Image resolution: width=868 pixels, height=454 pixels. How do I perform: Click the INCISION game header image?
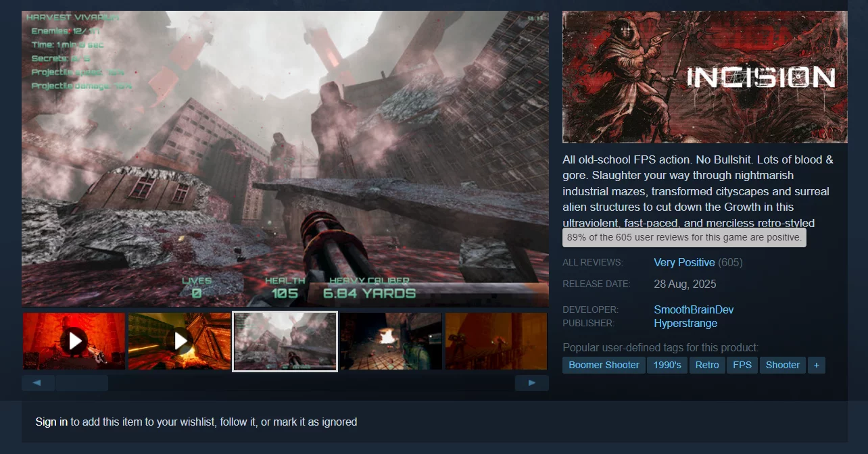[x=704, y=77]
